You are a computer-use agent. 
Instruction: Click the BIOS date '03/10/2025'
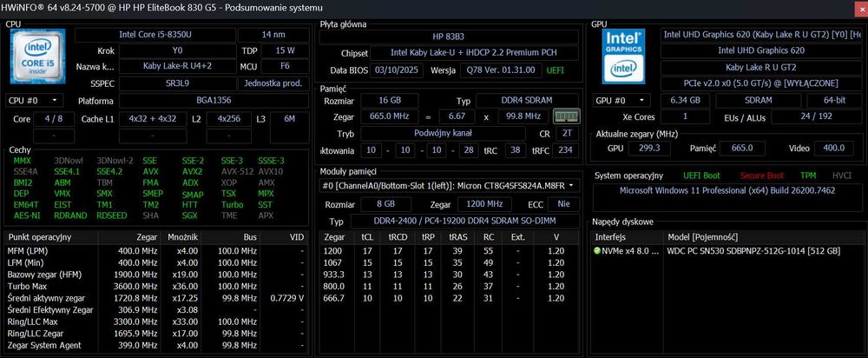[x=398, y=70]
